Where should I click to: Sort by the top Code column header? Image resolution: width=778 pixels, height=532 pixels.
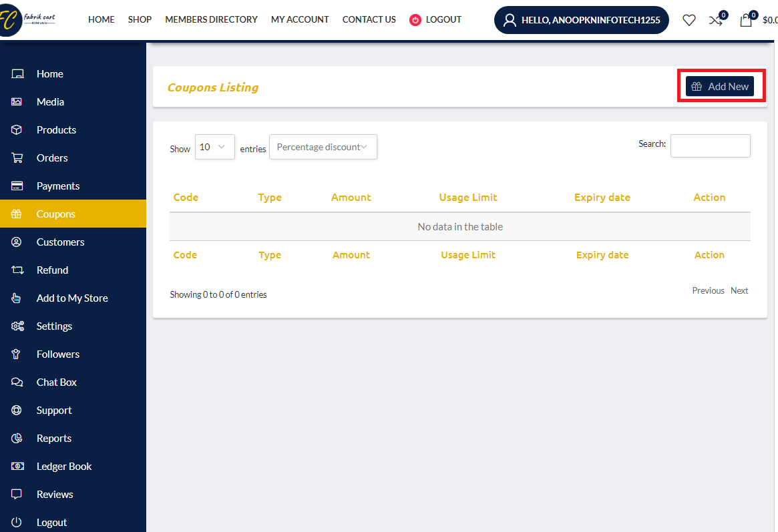point(186,198)
